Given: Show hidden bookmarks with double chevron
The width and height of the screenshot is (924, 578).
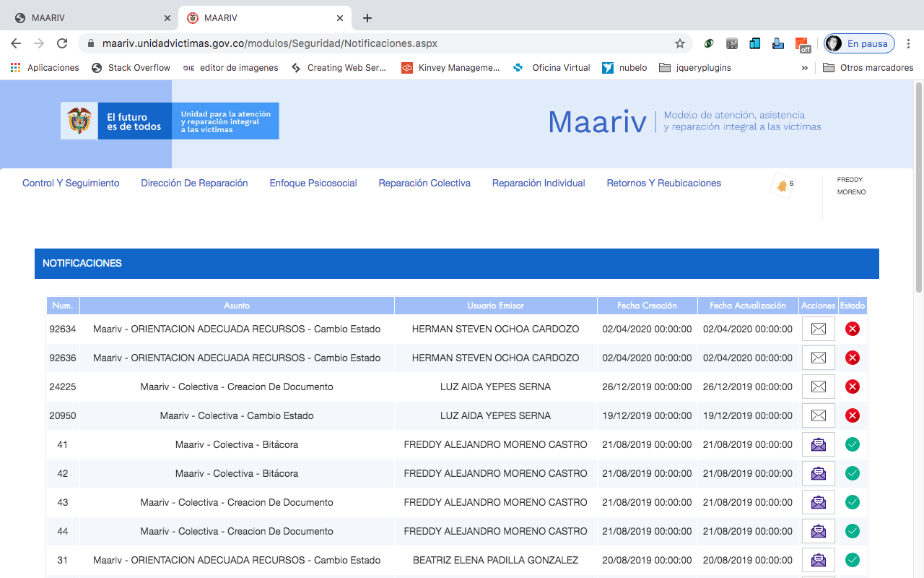Looking at the screenshot, I should [x=805, y=68].
